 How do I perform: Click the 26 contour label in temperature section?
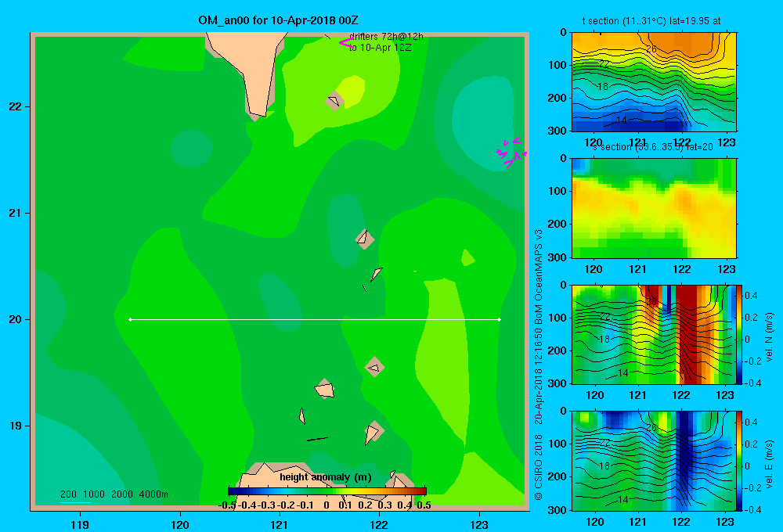pos(651,49)
